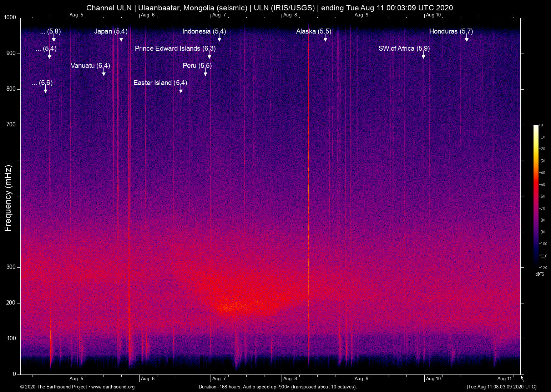The image size is (551, 392).
Task: Click the Aug 6 label on the bottom axis
Action: click(148, 379)
